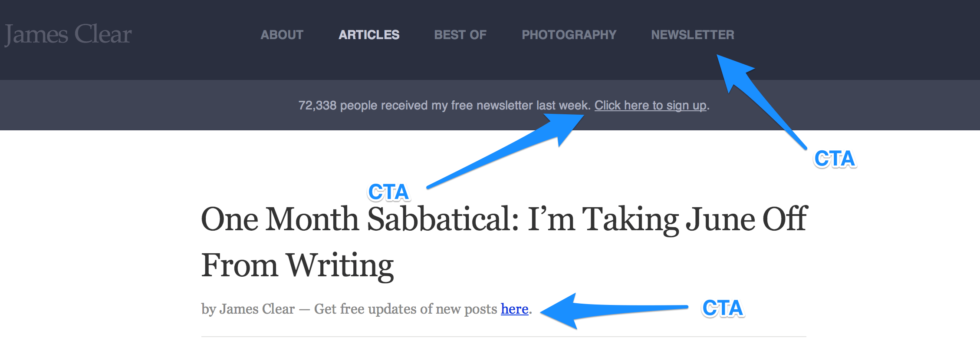The width and height of the screenshot is (980, 351).
Task: Click the gray divider line under the byline
Action: pos(503,337)
